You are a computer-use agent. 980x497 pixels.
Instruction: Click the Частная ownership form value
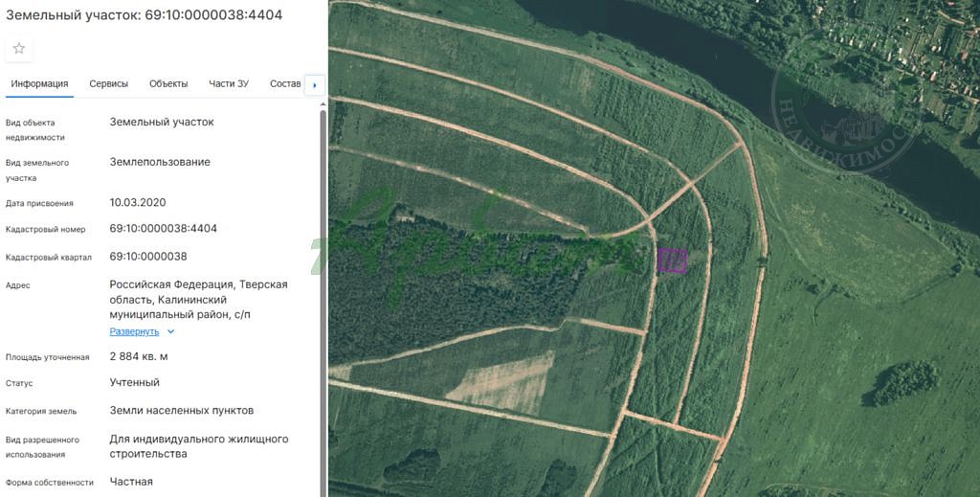click(131, 482)
